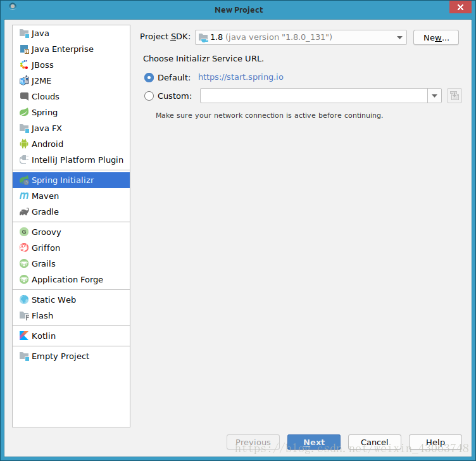Image resolution: width=476 pixels, height=461 pixels.
Task: Click the Maven m icon
Action: tap(24, 196)
